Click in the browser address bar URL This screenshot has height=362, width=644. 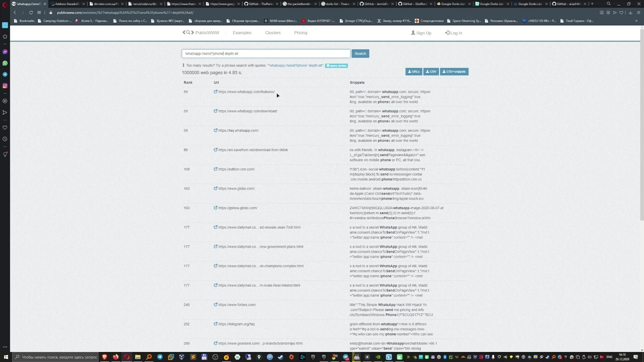125,13
